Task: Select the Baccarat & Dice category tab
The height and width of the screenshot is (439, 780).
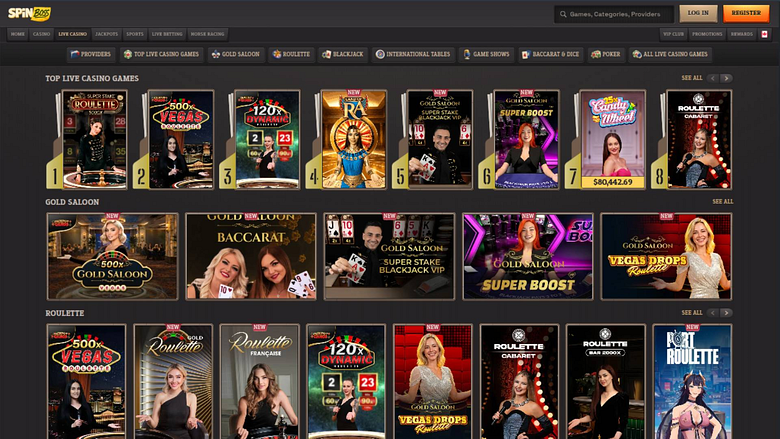Action: coord(551,54)
